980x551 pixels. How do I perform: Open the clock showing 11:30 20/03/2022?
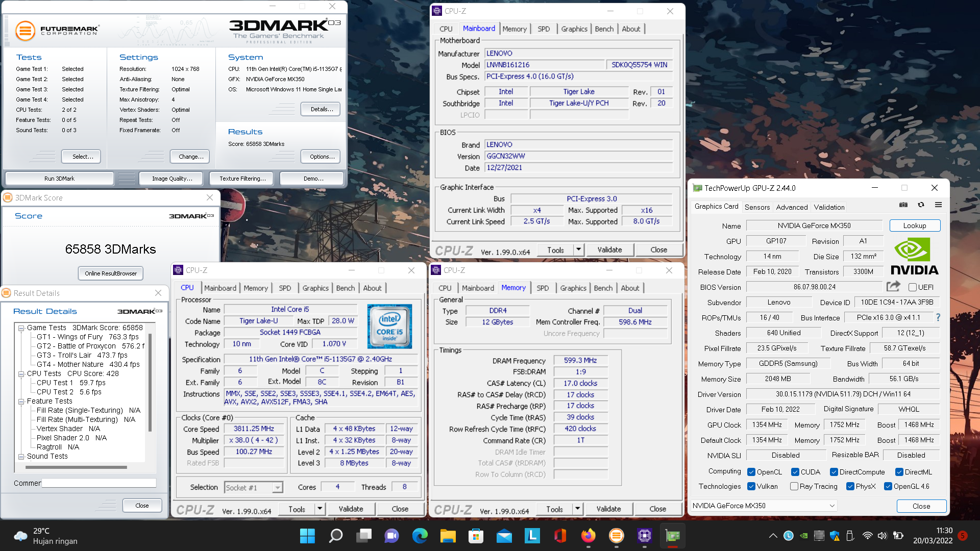(x=933, y=536)
